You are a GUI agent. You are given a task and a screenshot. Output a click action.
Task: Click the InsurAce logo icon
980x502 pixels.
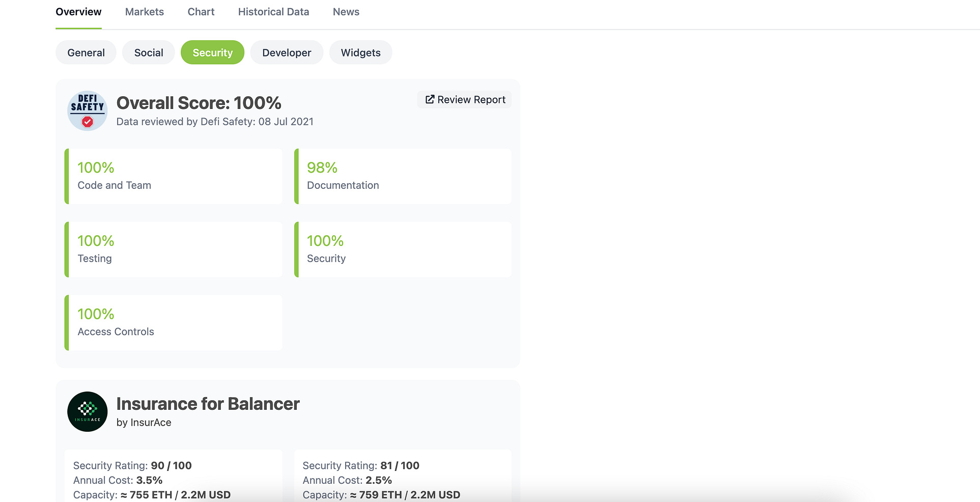click(88, 411)
